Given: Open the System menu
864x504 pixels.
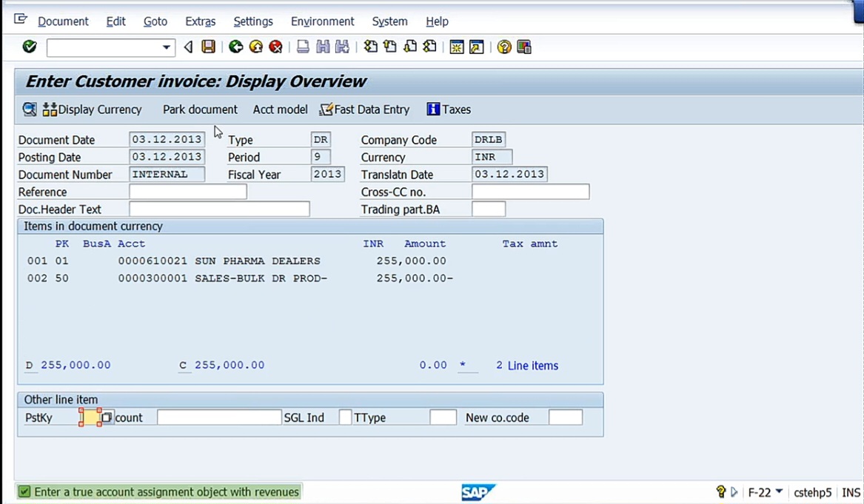Looking at the screenshot, I should click(389, 21).
